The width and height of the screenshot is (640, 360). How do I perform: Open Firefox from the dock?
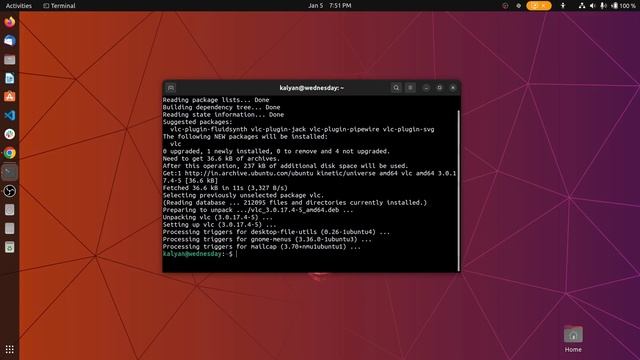point(10,22)
